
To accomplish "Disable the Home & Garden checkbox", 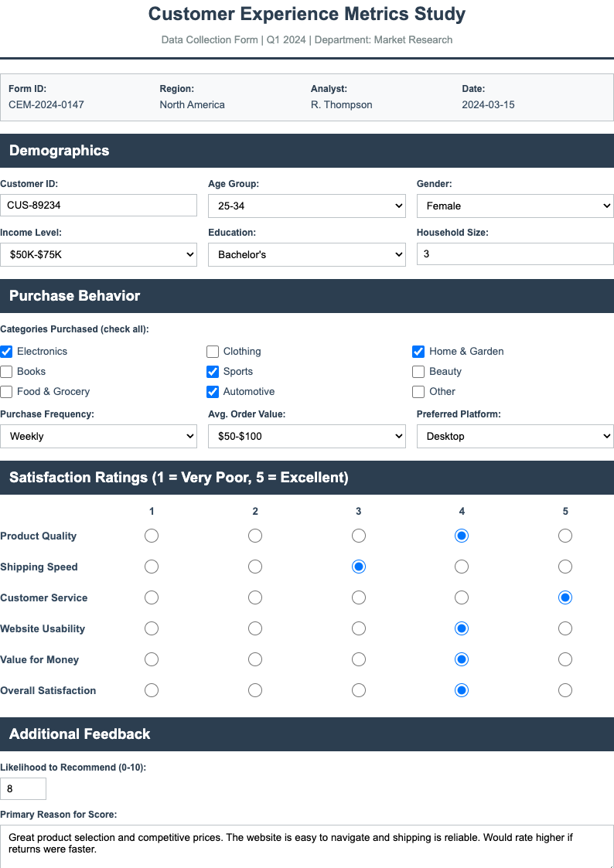I will point(418,352).
